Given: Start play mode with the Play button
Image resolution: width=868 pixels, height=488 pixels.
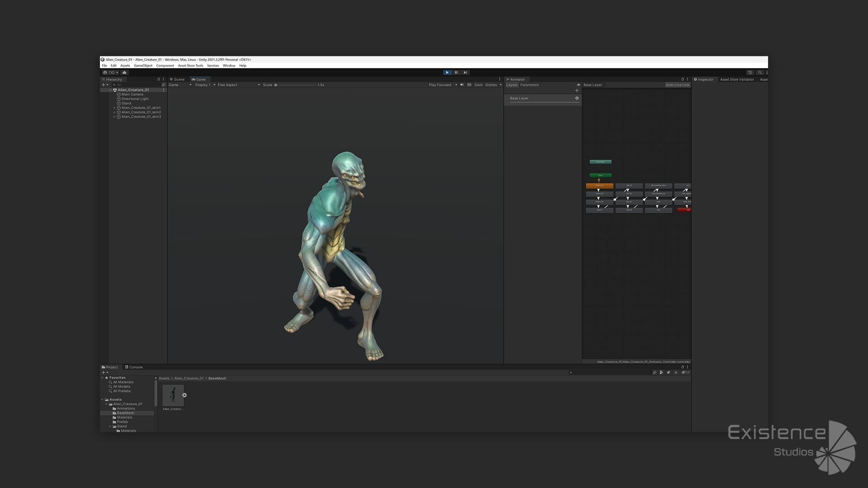Looking at the screenshot, I should pyautogui.click(x=447, y=72).
